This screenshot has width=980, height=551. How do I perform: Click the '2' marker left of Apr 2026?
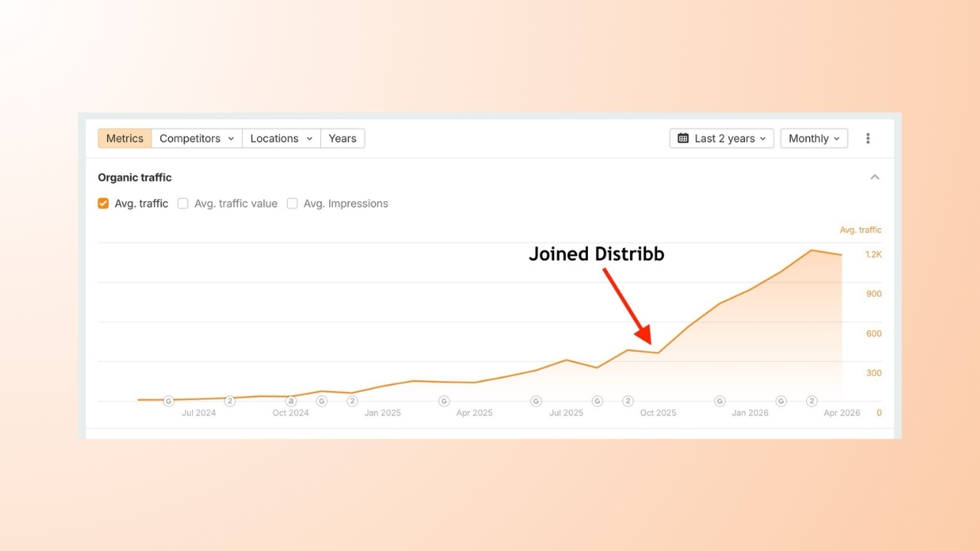coord(812,401)
